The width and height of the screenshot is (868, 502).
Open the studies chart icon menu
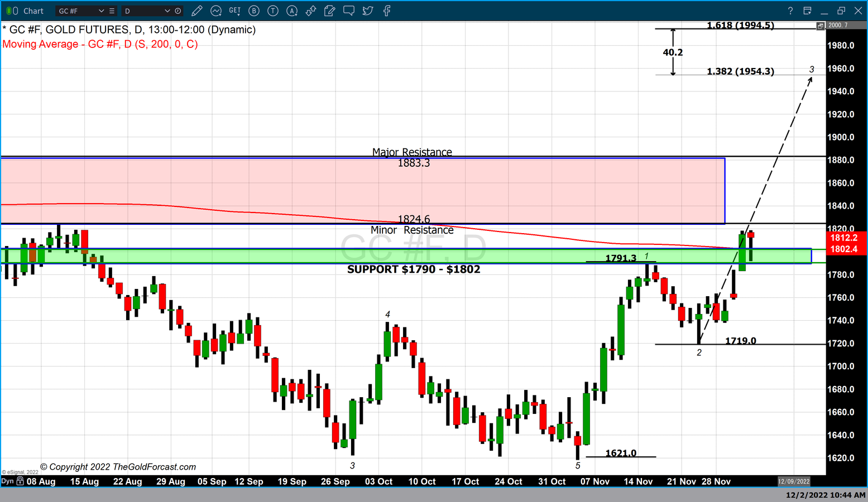[x=216, y=11]
